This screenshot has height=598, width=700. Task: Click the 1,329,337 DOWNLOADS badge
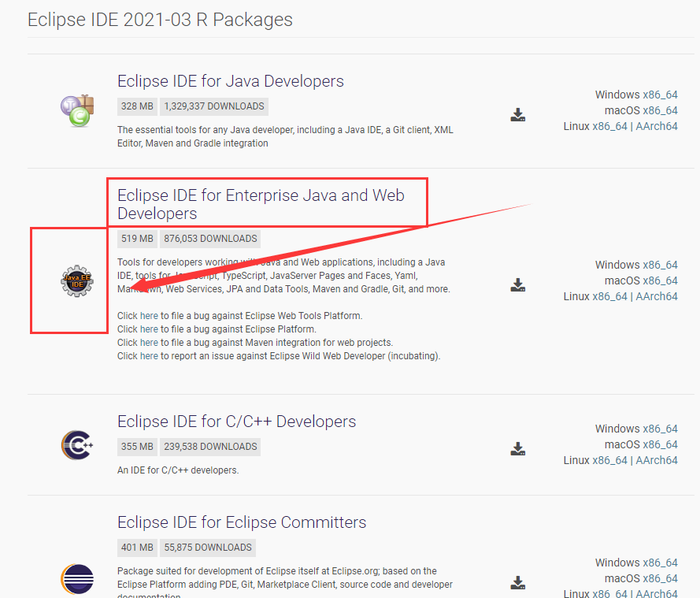coord(214,106)
